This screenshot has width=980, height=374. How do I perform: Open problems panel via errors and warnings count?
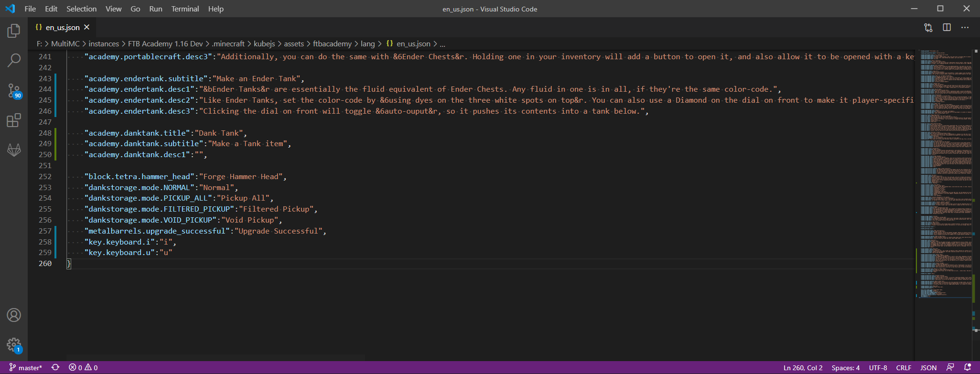coord(83,367)
